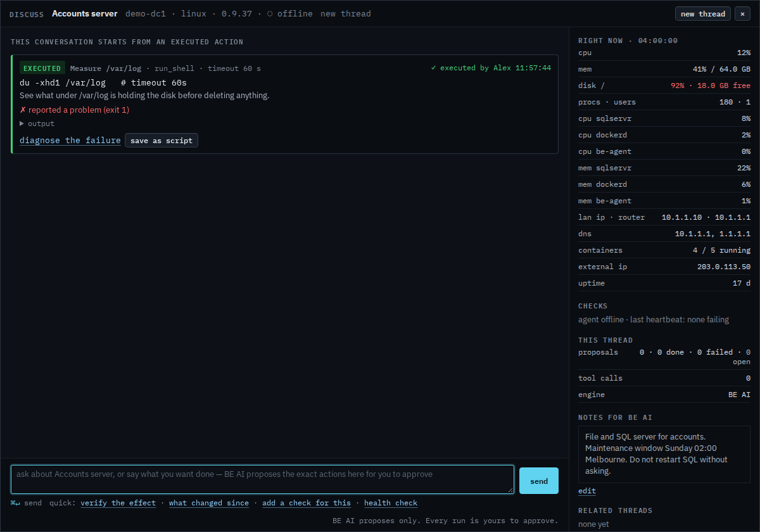Run the health check quick link
Screen dimensions: 760x532
(x=391, y=503)
